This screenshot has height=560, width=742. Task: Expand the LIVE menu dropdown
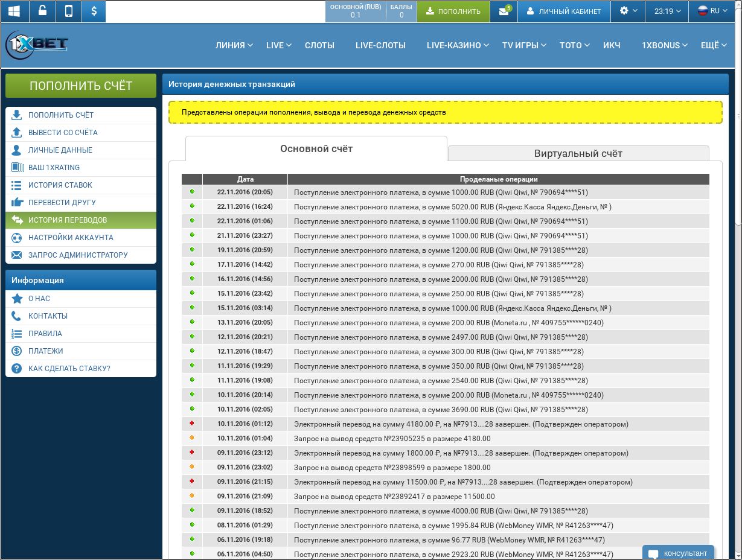point(279,45)
